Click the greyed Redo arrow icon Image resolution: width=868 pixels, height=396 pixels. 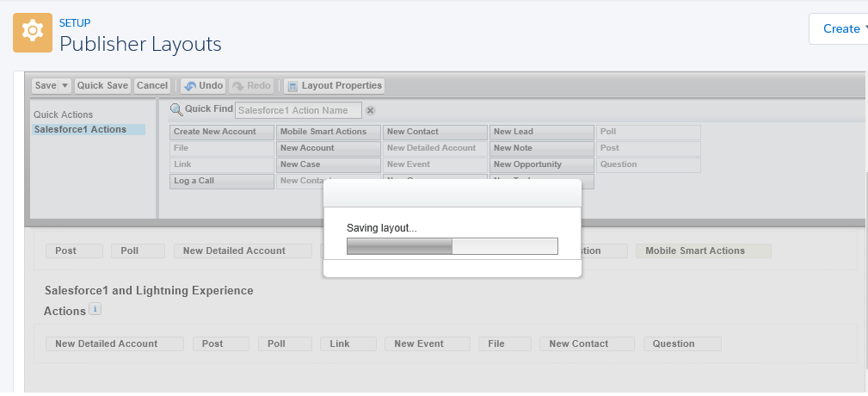[x=238, y=86]
